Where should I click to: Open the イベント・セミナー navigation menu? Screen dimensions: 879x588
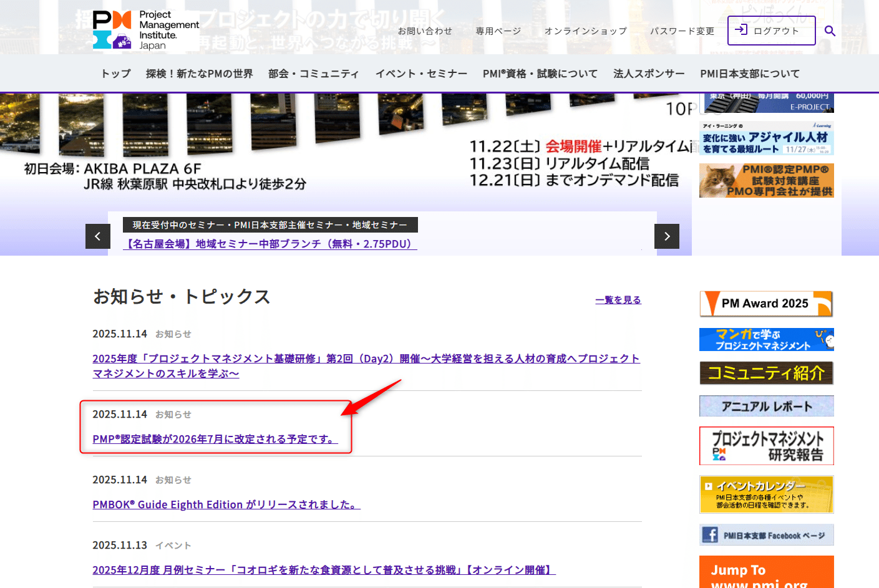point(421,74)
